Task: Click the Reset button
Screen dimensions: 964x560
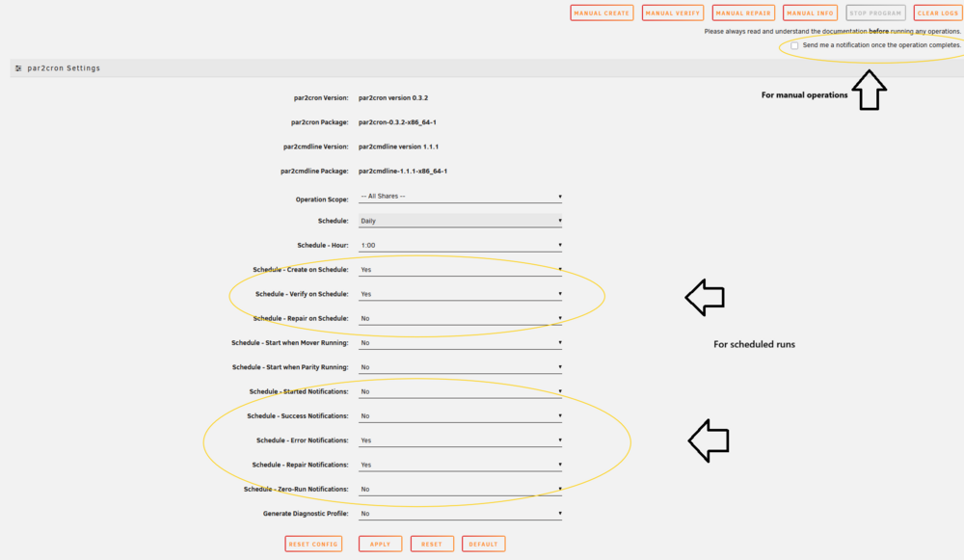Action: tap(432, 544)
